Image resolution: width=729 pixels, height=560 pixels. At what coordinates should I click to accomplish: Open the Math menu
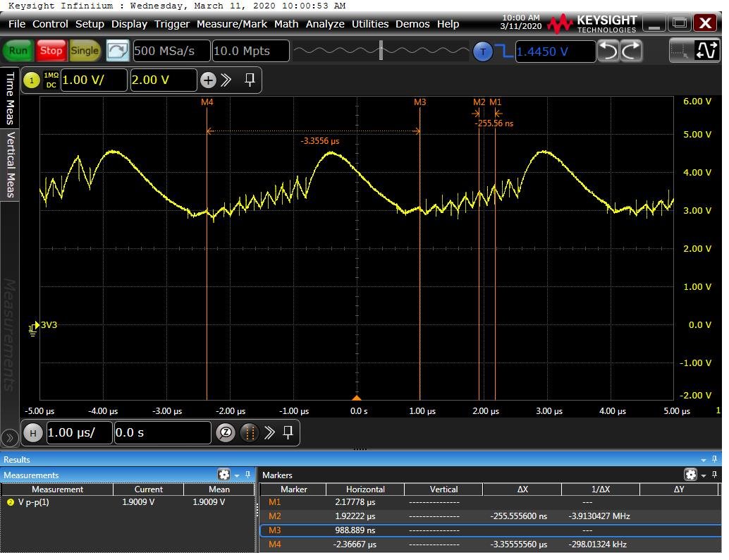[286, 24]
